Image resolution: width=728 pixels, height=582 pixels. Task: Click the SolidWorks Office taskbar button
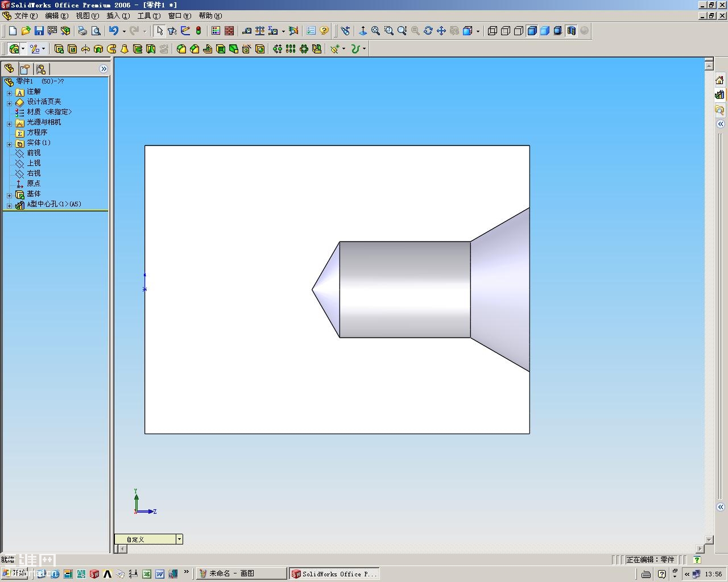point(333,573)
